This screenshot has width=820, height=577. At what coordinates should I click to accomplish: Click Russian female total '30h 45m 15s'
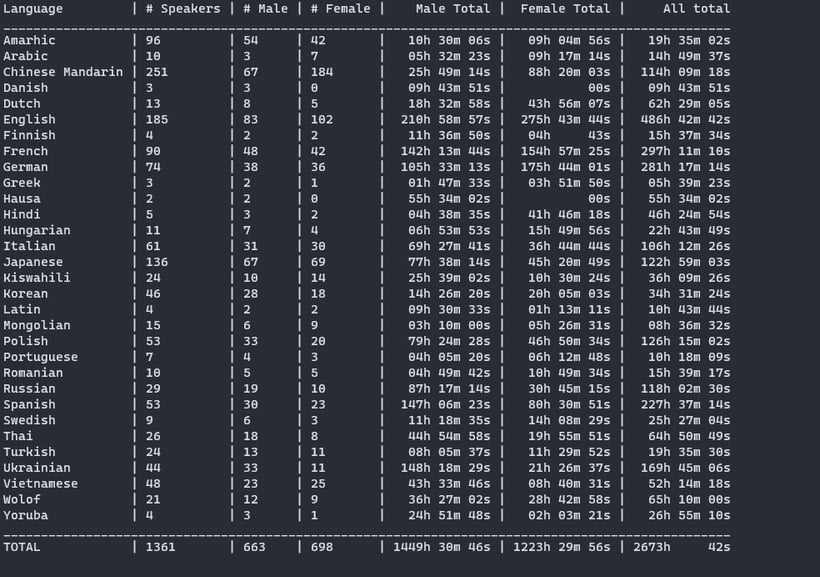tap(569, 389)
